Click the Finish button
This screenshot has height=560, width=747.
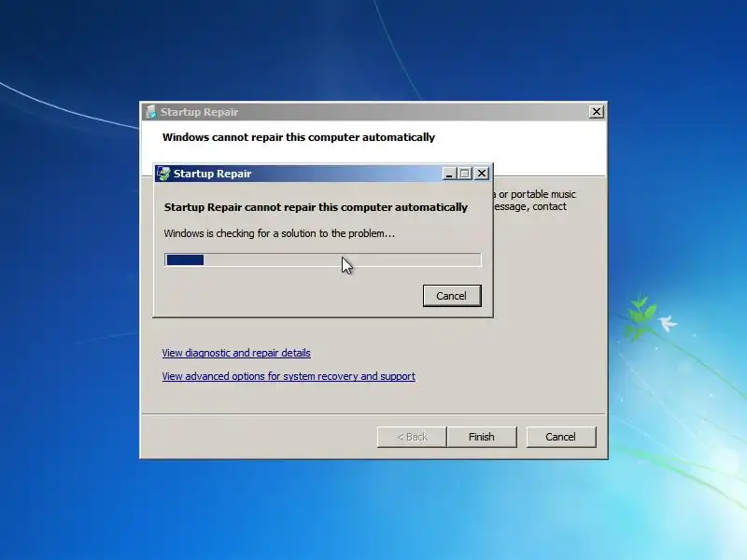tap(481, 437)
